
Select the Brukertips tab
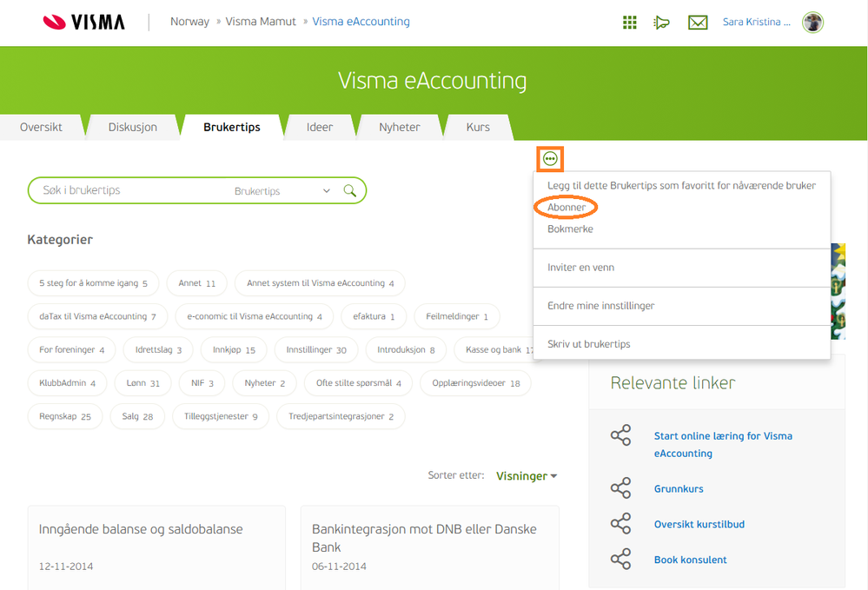(x=231, y=128)
